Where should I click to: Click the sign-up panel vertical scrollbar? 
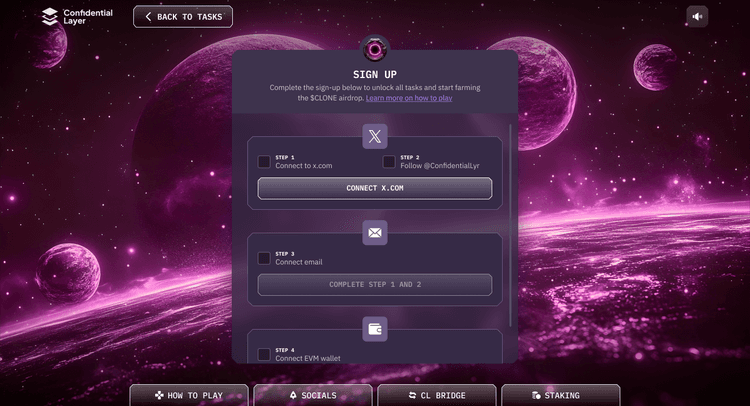(510, 225)
